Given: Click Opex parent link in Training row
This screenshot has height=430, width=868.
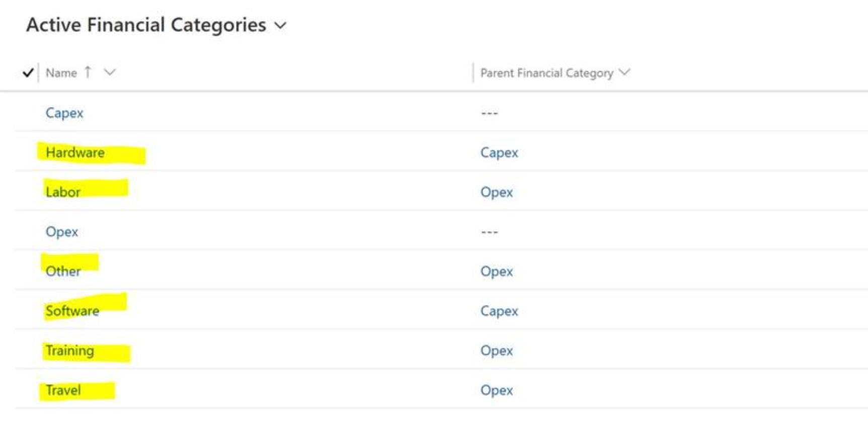Looking at the screenshot, I should click(497, 351).
